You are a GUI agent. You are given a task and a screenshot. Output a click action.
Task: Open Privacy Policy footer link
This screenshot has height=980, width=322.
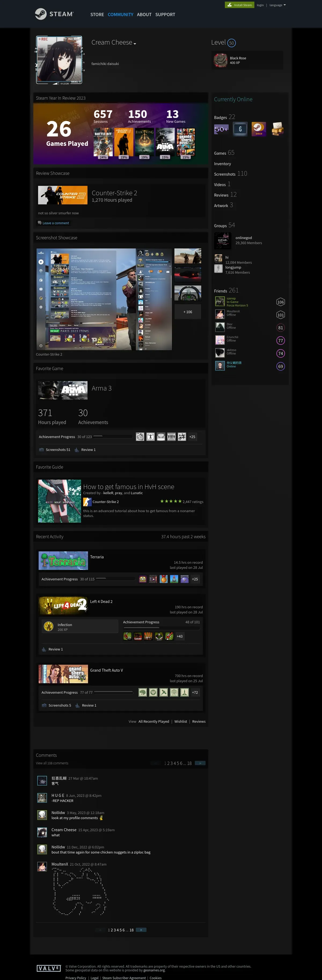point(76,977)
